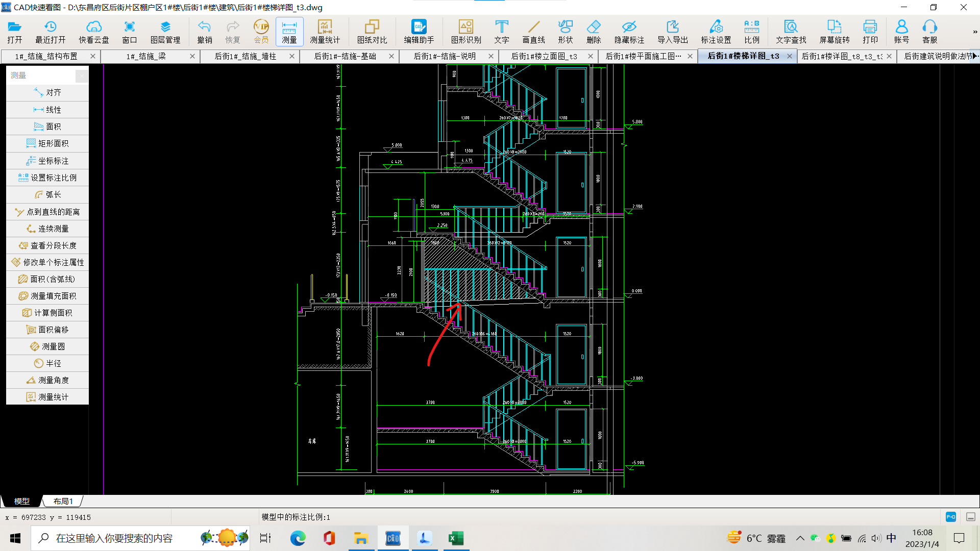Select 面积(含弧线) tool
This screenshot has width=980, height=551.
(47, 279)
